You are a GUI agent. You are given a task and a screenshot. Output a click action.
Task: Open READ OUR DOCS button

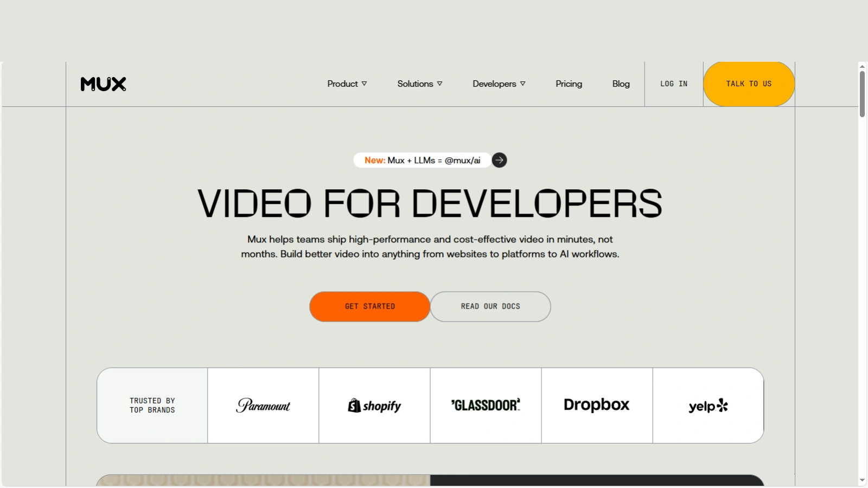(x=490, y=307)
